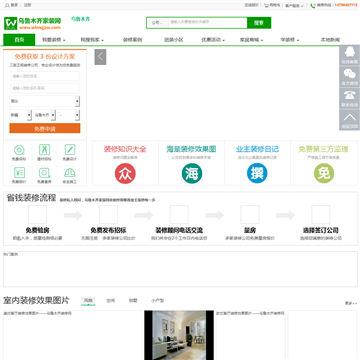Viewport: 360px width, 360px height.
Task: Open the free design pencil icon
Action: [70, 150]
